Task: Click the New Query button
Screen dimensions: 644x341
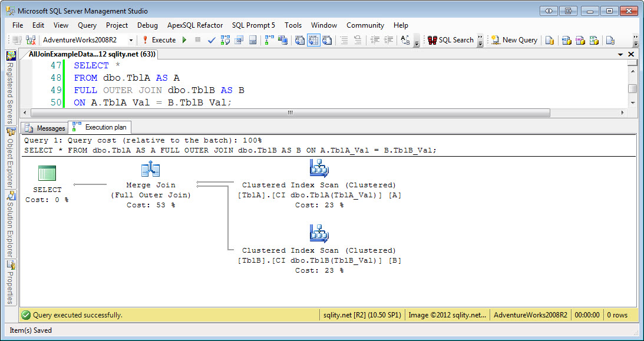Action: click(514, 40)
